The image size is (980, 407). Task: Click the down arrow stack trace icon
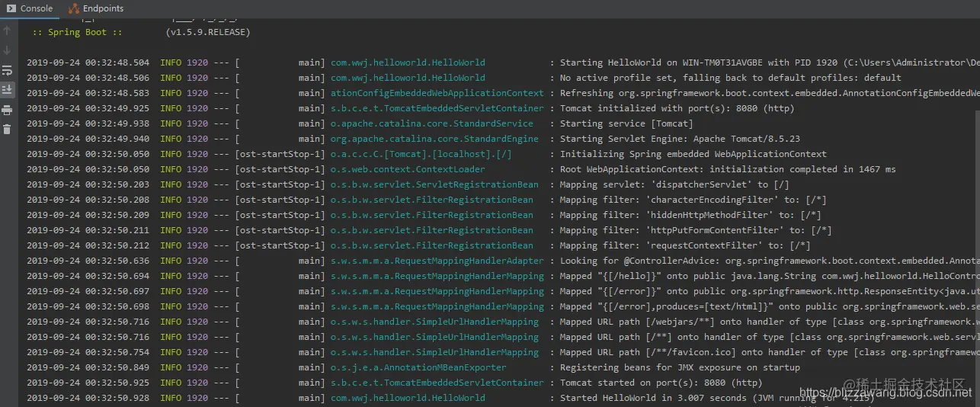pos(8,50)
